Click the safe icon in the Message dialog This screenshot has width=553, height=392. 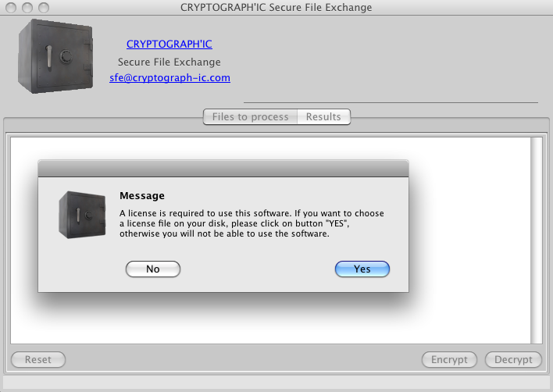coord(84,214)
